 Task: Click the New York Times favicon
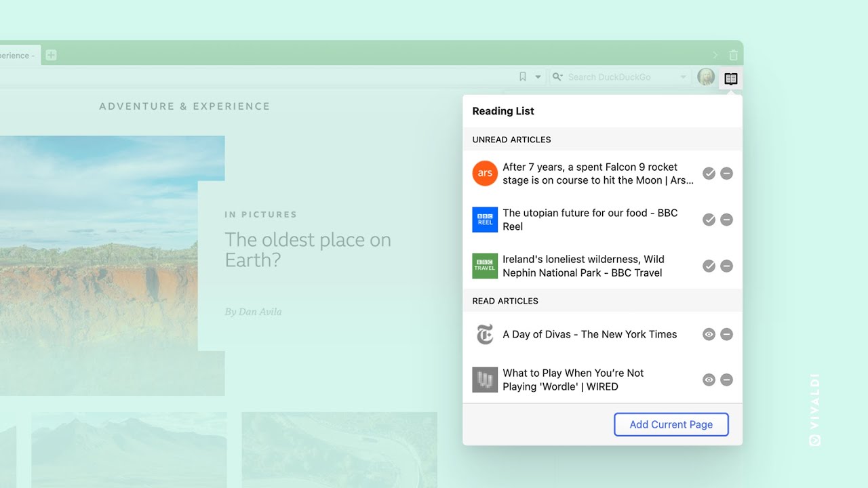[x=485, y=334]
